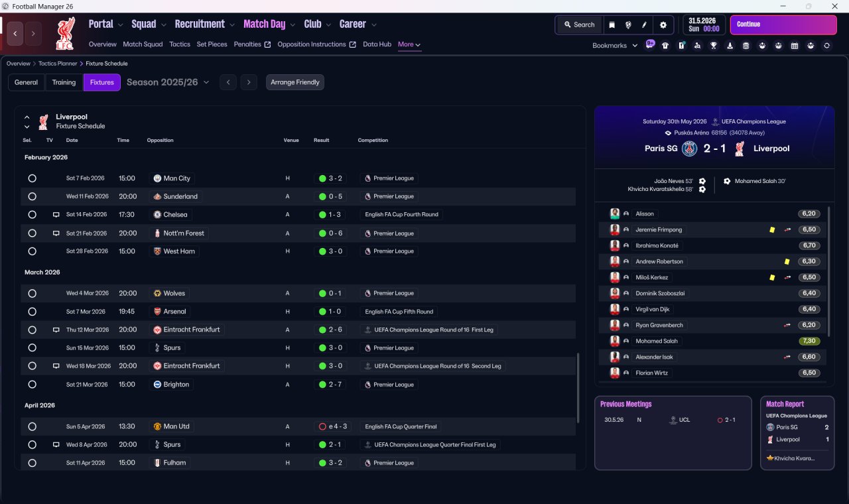Viewport: 849px width, 504px height.
Task: Click the bookmark flag icon next to Search
Action: [x=612, y=25]
